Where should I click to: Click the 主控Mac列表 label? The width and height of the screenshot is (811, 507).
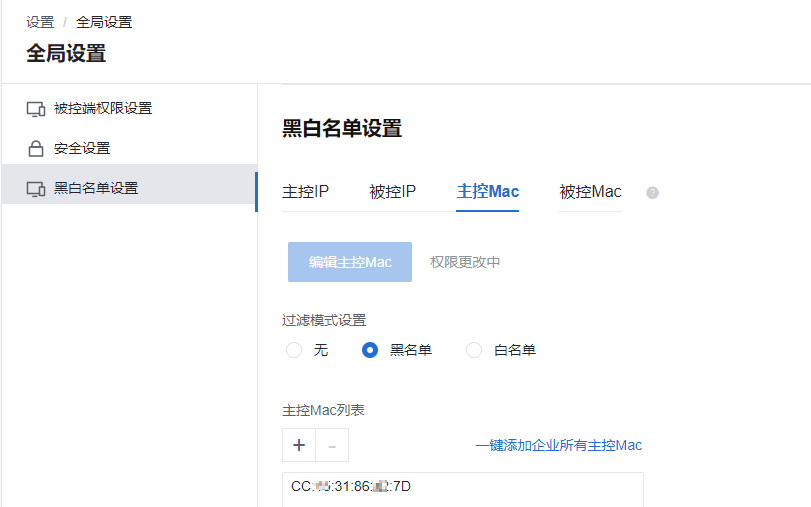323,410
